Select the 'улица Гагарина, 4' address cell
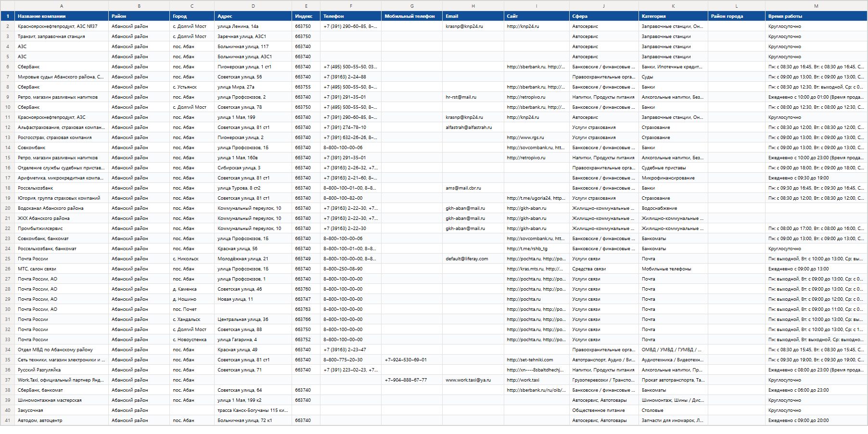The width and height of the screenshot is (868, 434). tap(253, 340)
